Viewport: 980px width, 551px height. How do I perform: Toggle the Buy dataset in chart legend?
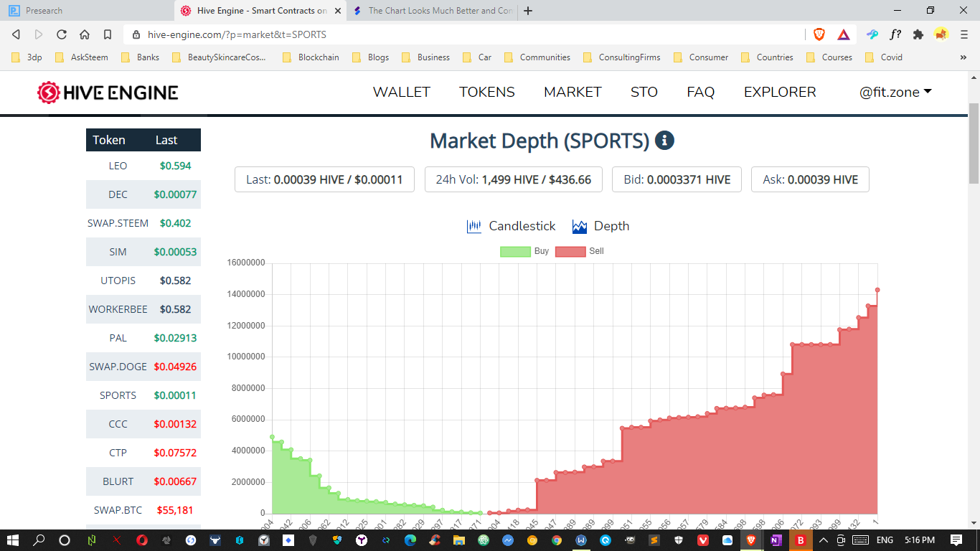(x=524, y=251)
